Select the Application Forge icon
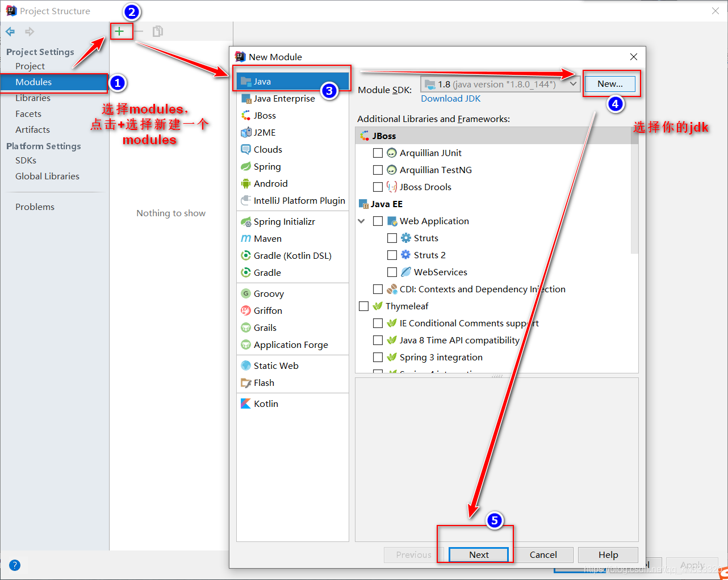Viewport: 728px width, 580px height. tap(246, 345)
